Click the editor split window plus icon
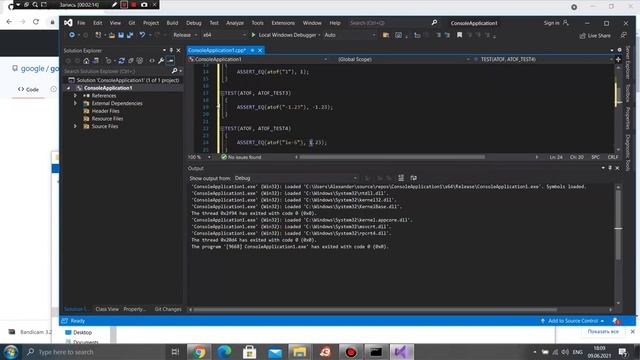The height and width of the screenshot is (360, 640). pyautogui.click(x=618, y=60)
